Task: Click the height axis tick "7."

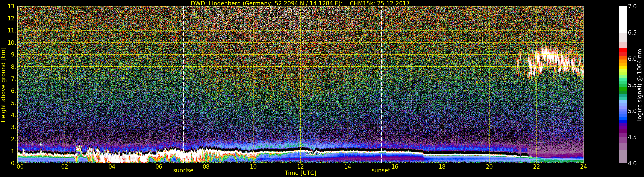Action: [x=14, y=79]
